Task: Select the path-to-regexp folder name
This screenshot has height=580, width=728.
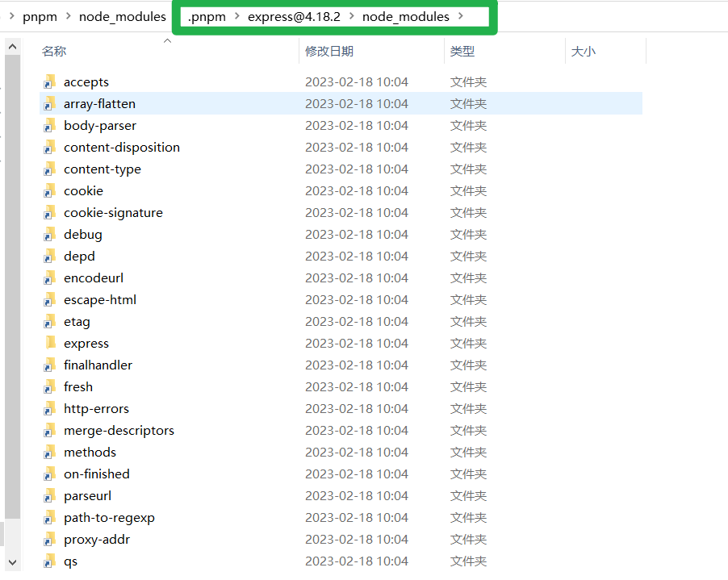Action: tap(110, 518)
